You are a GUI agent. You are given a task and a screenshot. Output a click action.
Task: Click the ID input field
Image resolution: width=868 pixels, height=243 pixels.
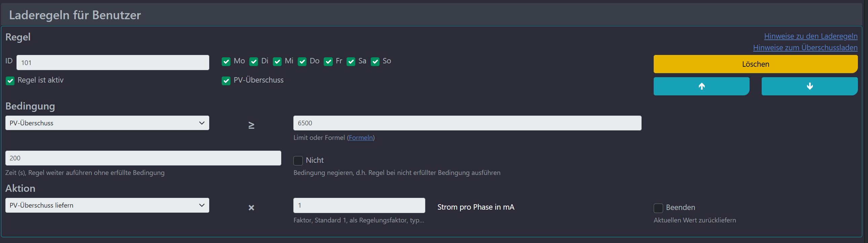coord(113,63)
